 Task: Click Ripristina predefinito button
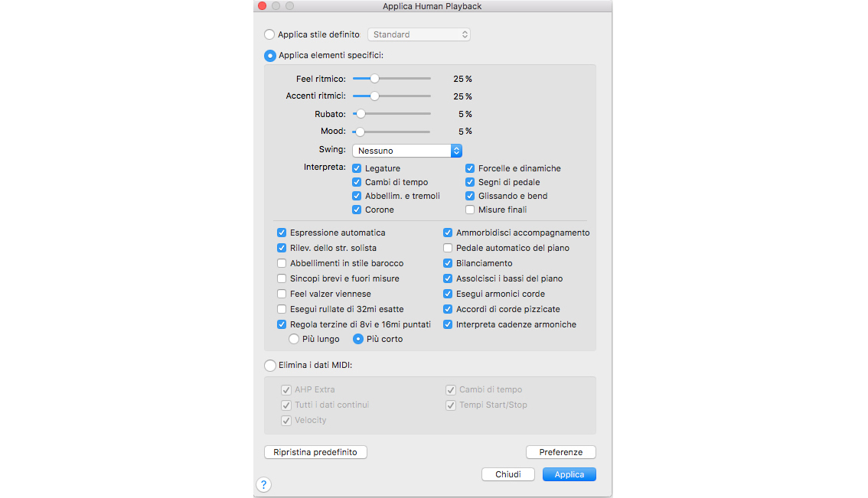tap(315, 452)
